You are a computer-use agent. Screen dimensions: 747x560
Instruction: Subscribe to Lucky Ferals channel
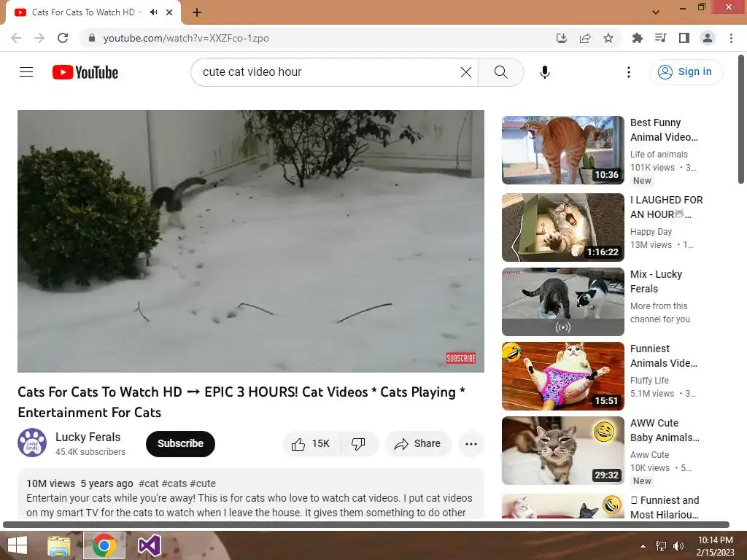click(x=181, y=444)
